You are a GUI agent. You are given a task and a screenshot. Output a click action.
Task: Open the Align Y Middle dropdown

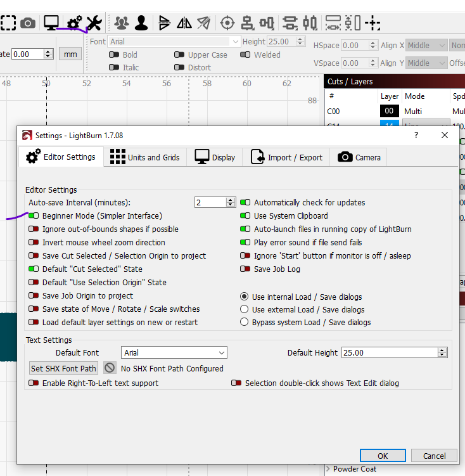[x=426, y=63]
